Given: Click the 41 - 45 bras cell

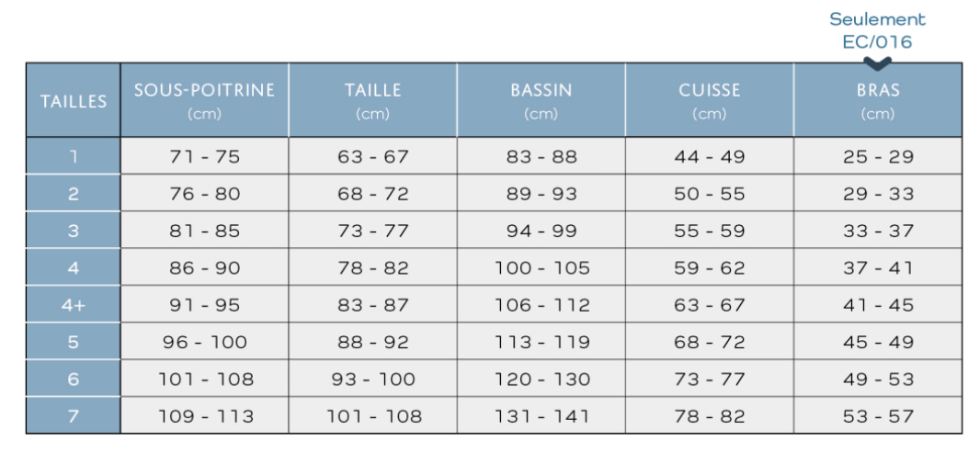Looking at the screenshot, I should pos(878,305).
